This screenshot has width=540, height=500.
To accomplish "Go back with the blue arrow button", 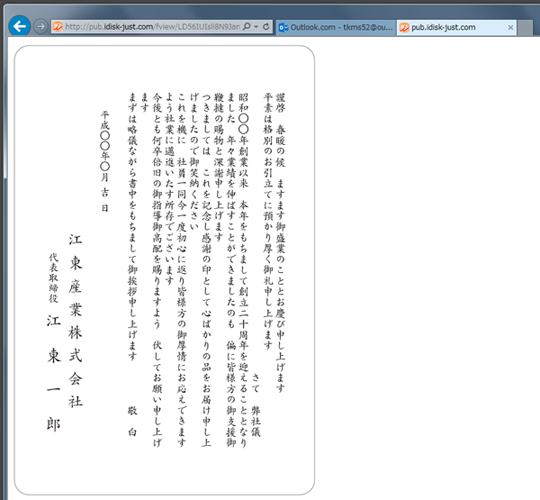I will [x=19, y=26].
